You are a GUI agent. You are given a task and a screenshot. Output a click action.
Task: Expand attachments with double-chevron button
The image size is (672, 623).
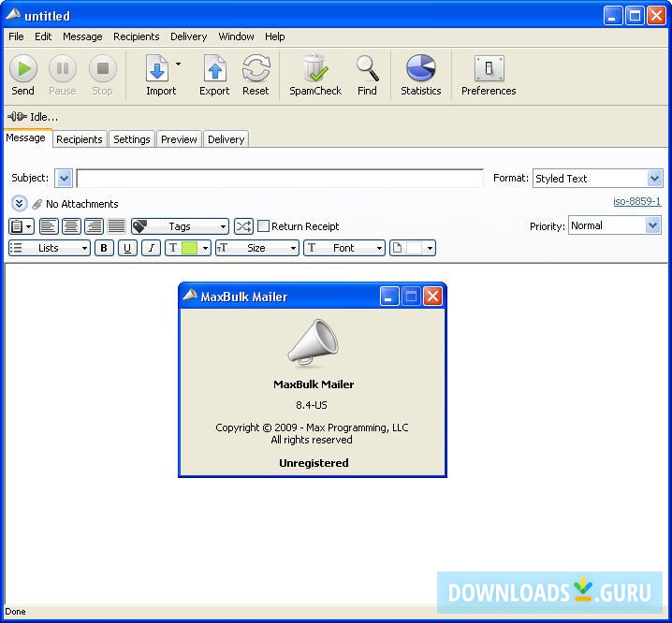click(20, 203)
